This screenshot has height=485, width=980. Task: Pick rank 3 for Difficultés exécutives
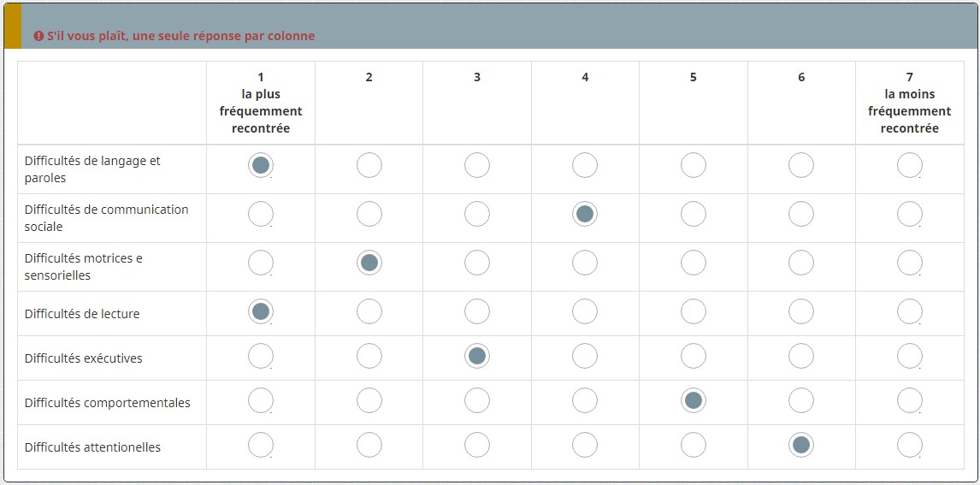477,356
